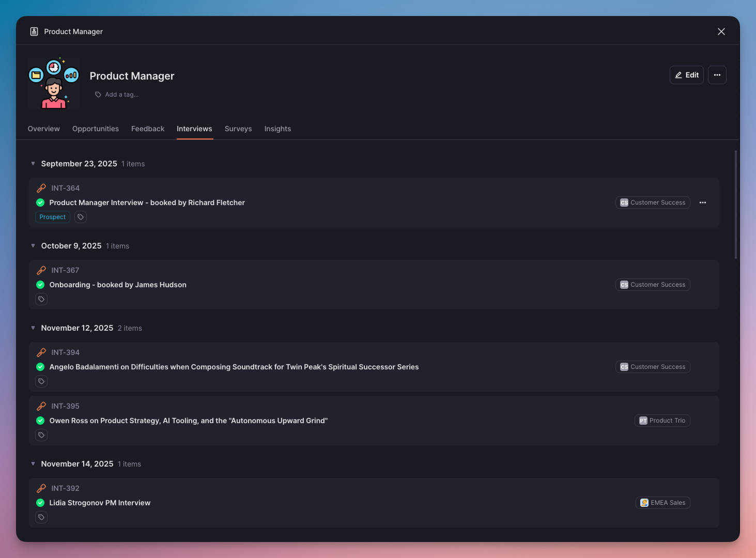Viewport: 756px width, 558px height.
Task: Collapse the November 12, 2025 group
Action: (33, 328)
